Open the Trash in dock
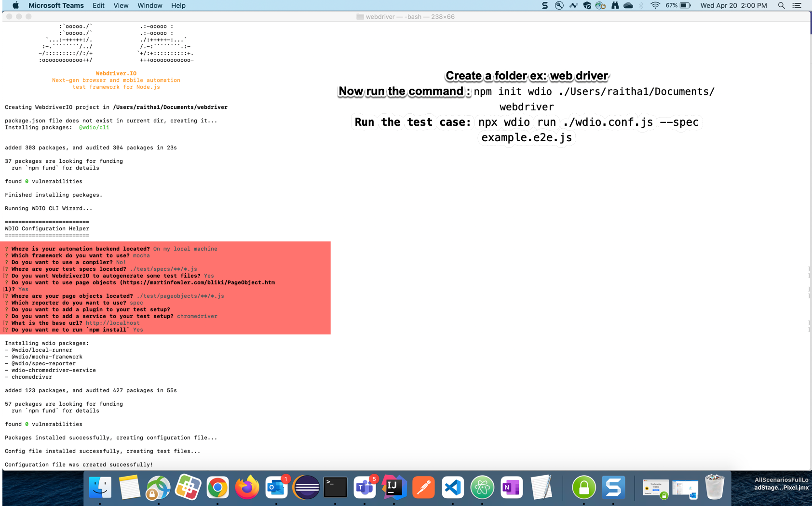The width and height of the screenshot is (812, 506). pos(715,488)
